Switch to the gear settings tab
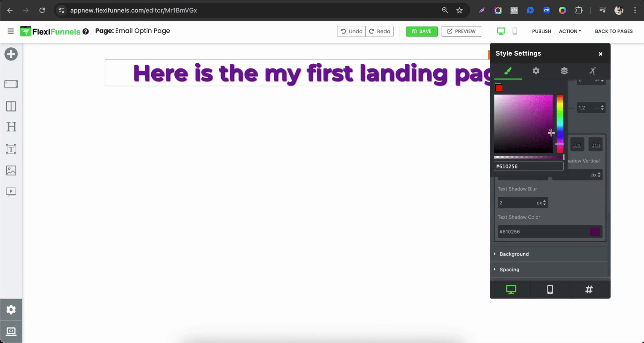The width and height of the screenshot is (644, 343). (536, 71)
